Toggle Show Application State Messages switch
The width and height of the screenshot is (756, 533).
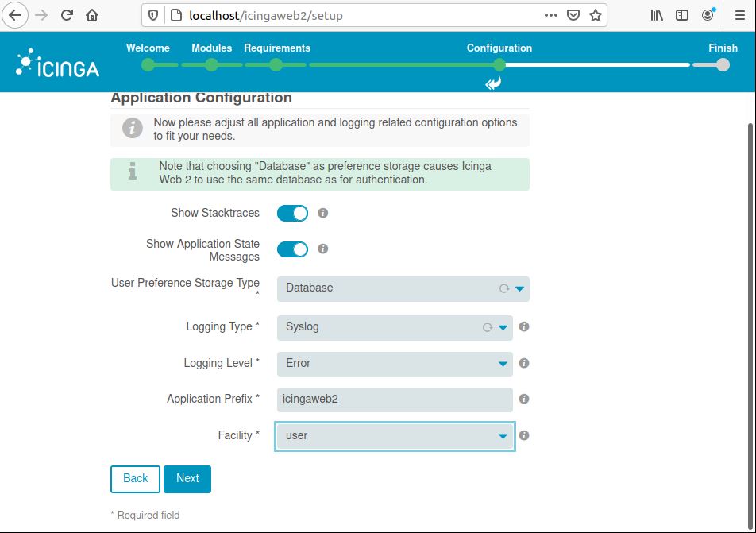tap(293, 249)
